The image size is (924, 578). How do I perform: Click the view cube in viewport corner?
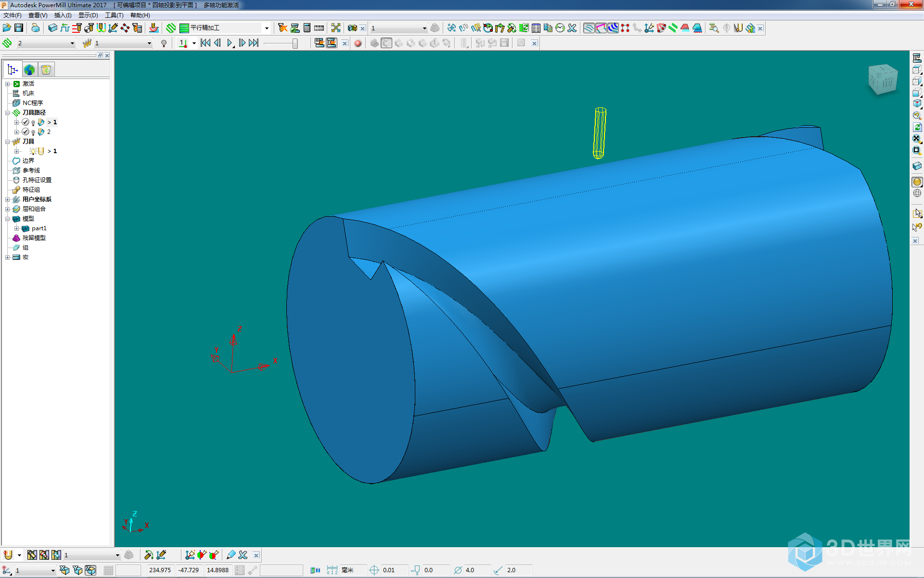tap(883, 79)
